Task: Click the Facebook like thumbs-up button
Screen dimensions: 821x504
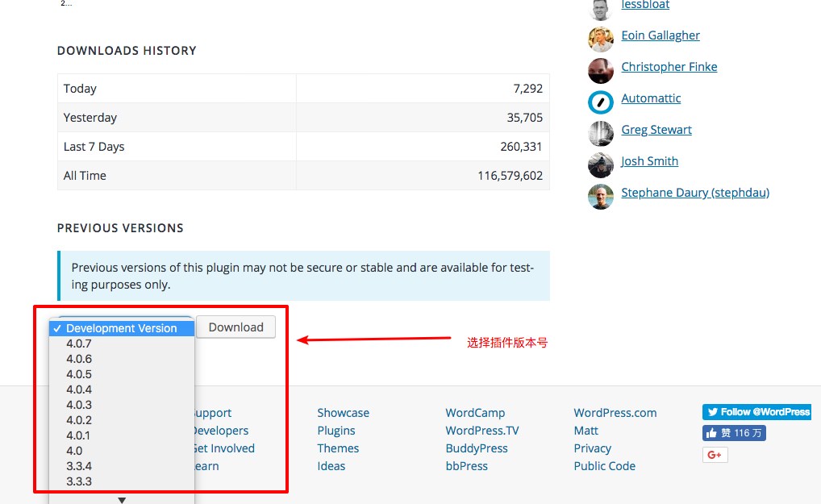Action: tap(733, 433)
